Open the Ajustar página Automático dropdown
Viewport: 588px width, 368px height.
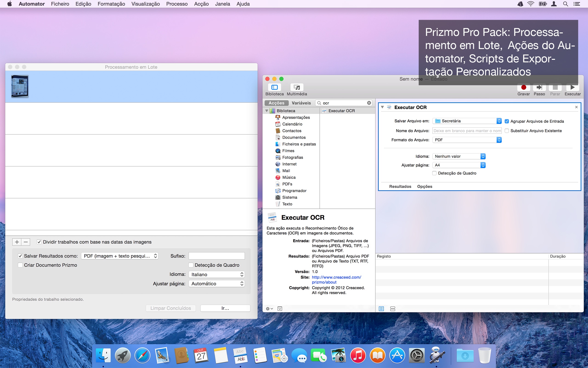217,284
